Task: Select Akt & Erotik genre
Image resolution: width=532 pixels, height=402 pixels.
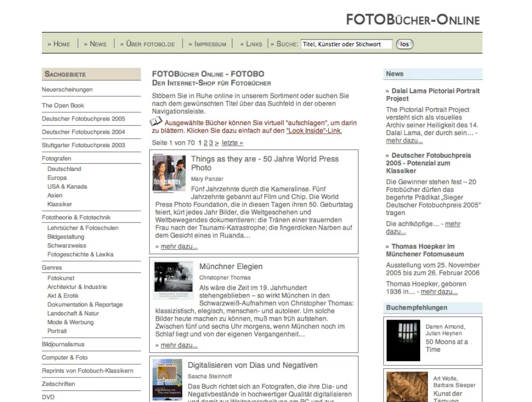Action: point(63,295)
